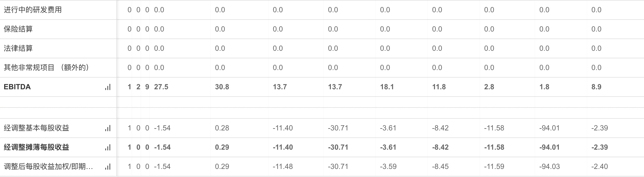
Task: Click the 经调整基本每股收益 label text
Action: 36,128
